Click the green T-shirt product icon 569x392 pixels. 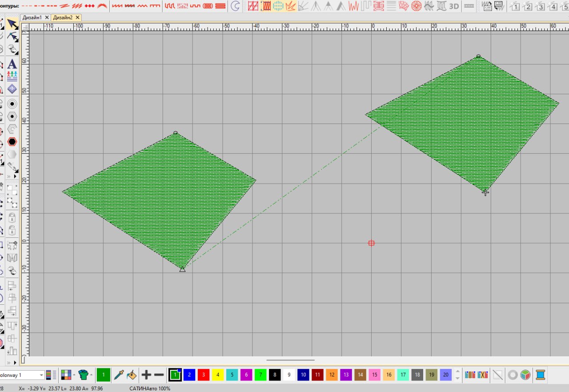pos(83,375)
